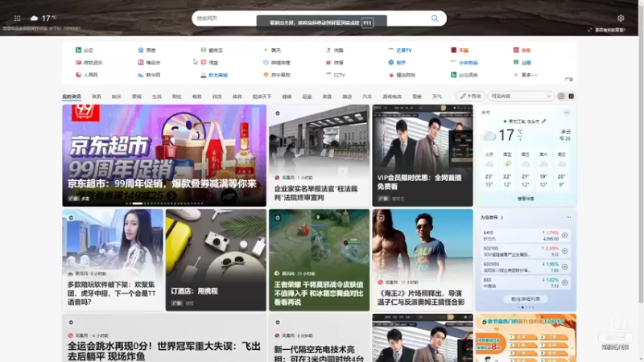Click the 17°C weather badge in the header
The width and height of the screenshot is (644, 362).
[x=43, y=19]
